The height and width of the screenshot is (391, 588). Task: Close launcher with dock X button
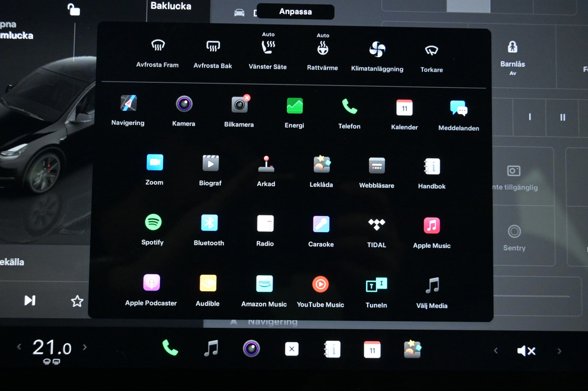coord(292,349)
